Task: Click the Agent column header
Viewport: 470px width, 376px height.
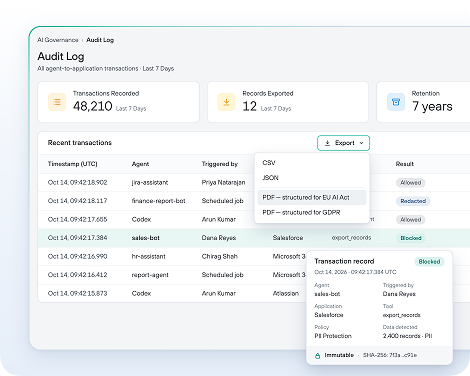Action: [x=140, y=164]
